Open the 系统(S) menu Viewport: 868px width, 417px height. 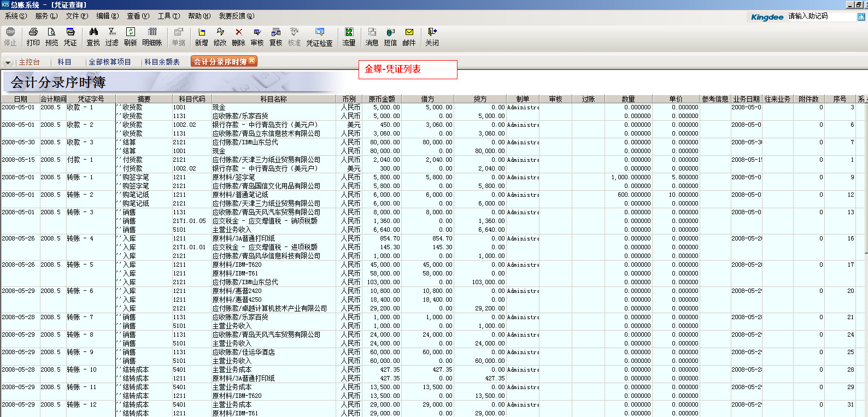[x=15, y=16]
